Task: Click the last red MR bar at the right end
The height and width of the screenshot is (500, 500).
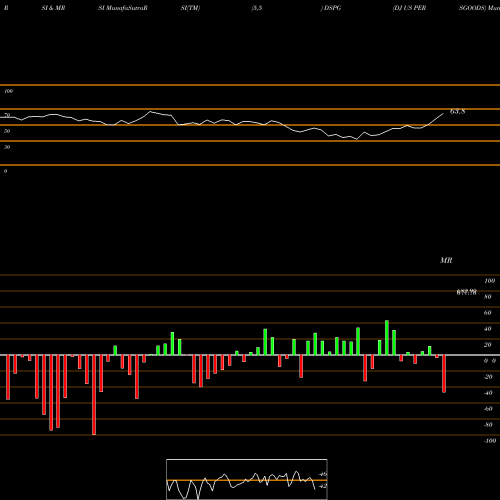Action: click(444, 374)
